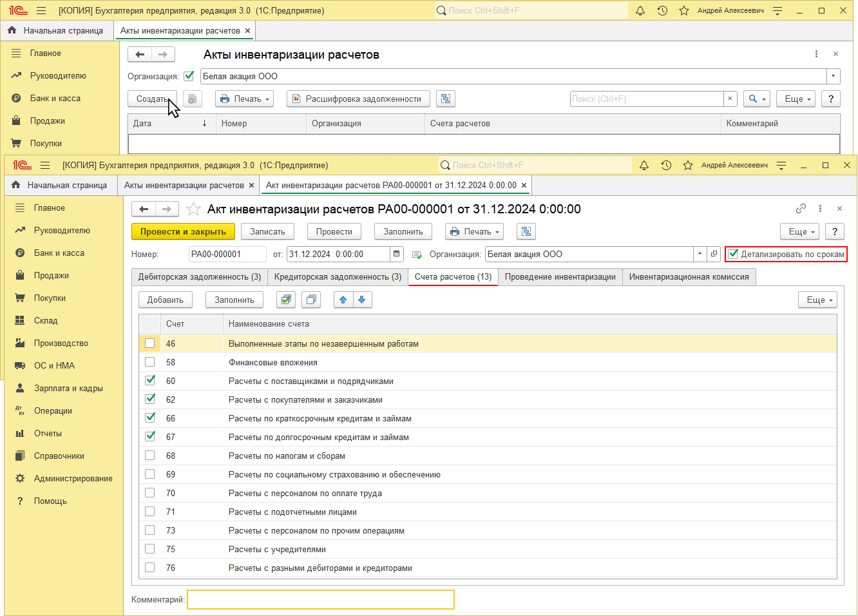Uncheck account 62 Расчеты с покупателями
The width and height of the screenshot is (858, 616).
click(x=150, y=399)
